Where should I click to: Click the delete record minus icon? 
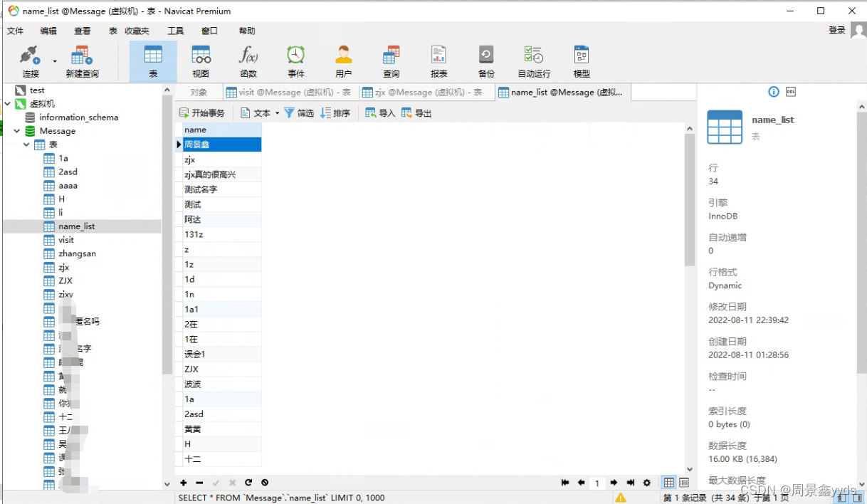click(x=199, y=483)
